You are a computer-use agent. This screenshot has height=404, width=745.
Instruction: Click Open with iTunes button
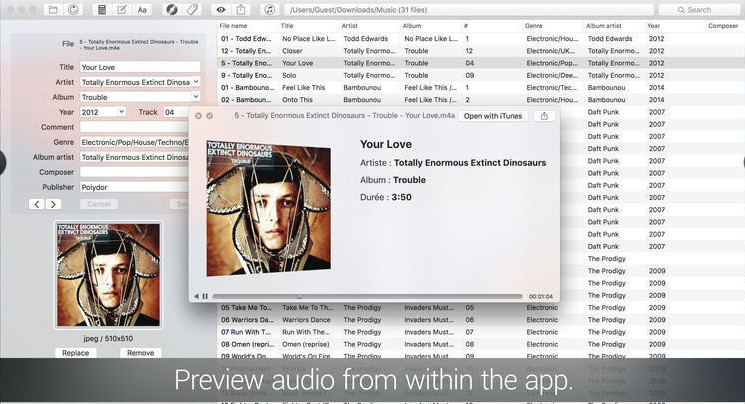[x=493, y=116]
